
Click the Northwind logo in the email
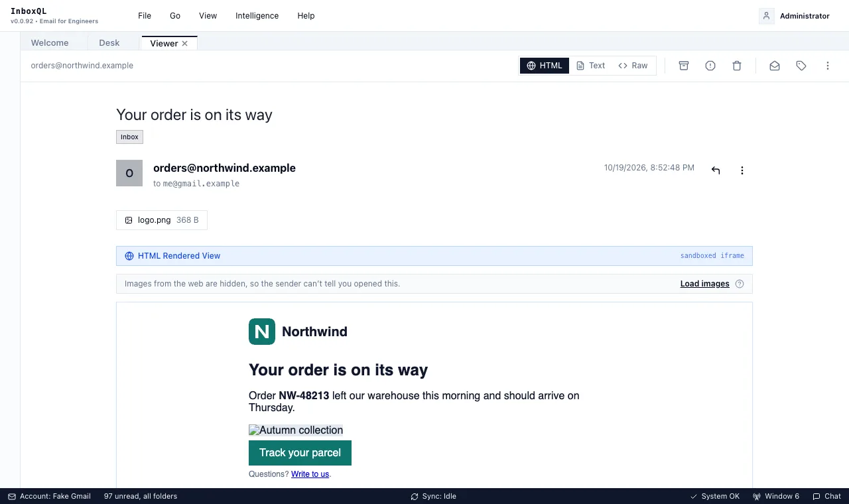click(x=262, y=332)
